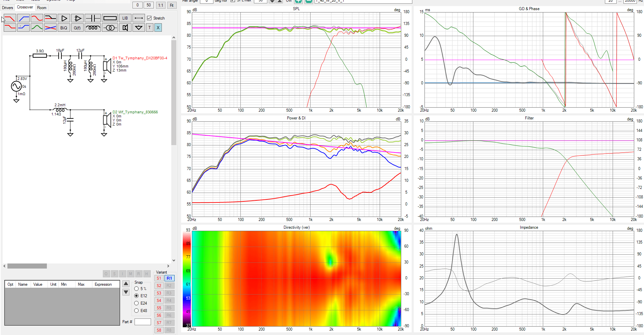Add an inductor coil component
Screen dimensions: 644x335
[92, 28]
